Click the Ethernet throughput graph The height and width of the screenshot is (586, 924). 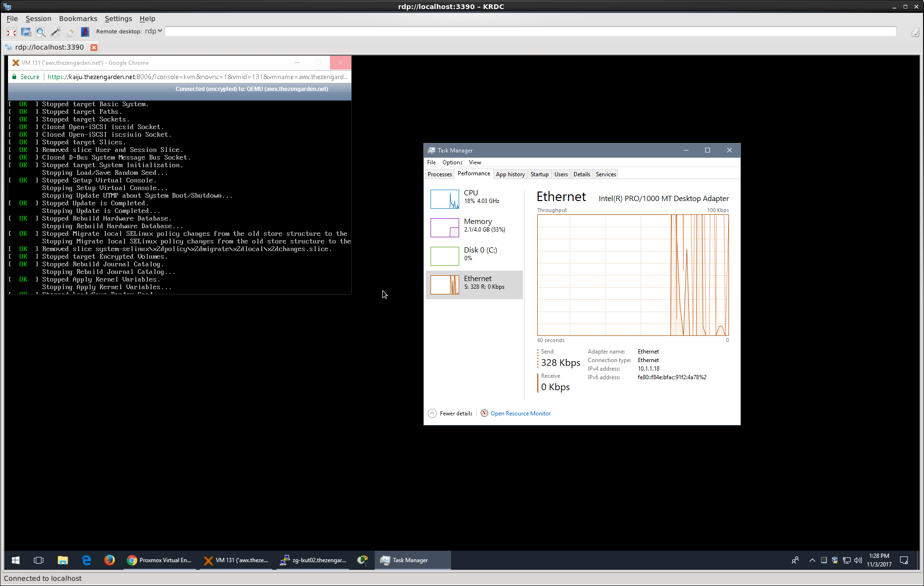[x=633, y=275]
